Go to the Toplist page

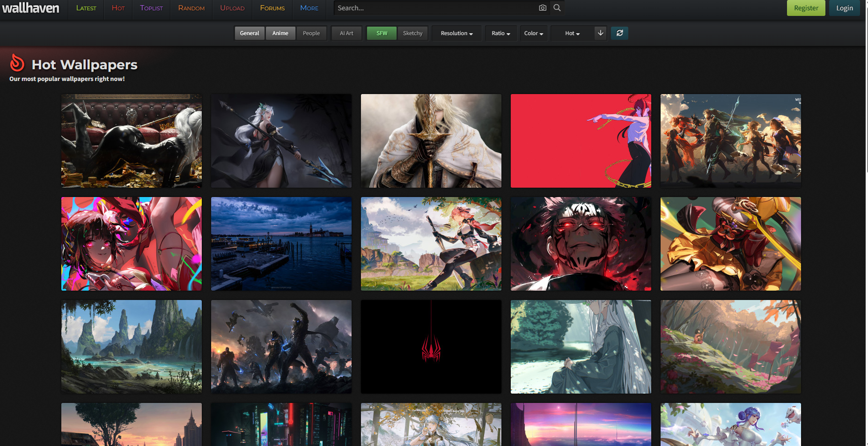pos(151,8)
